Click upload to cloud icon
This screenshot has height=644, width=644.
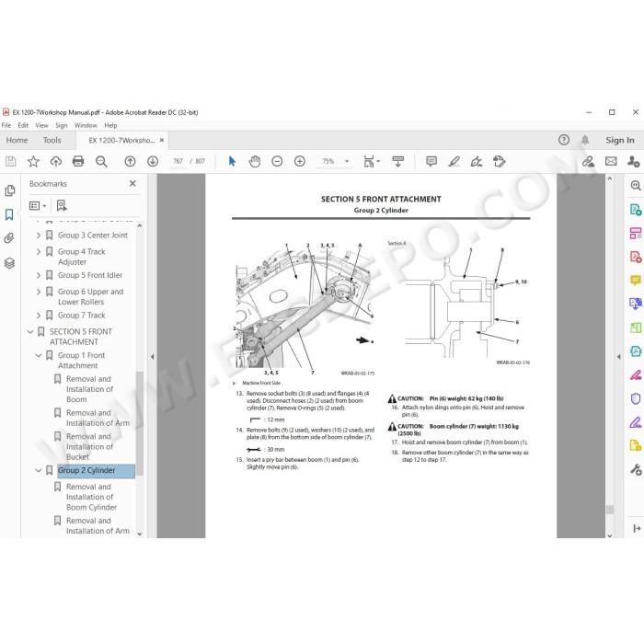56,161
